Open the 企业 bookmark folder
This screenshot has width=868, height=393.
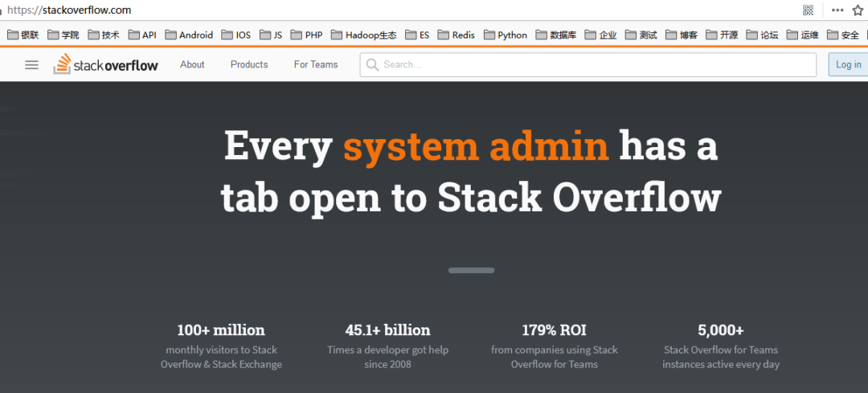click(x=600, y=35)
